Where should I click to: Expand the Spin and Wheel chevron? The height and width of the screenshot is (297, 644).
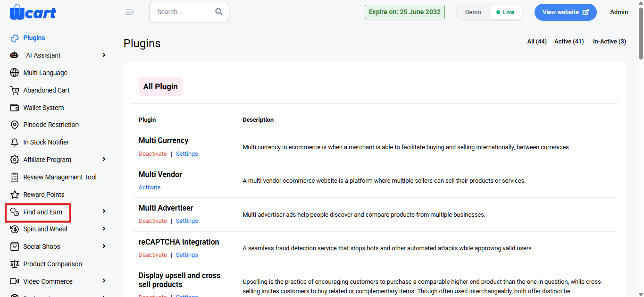[x=104, y=229]
